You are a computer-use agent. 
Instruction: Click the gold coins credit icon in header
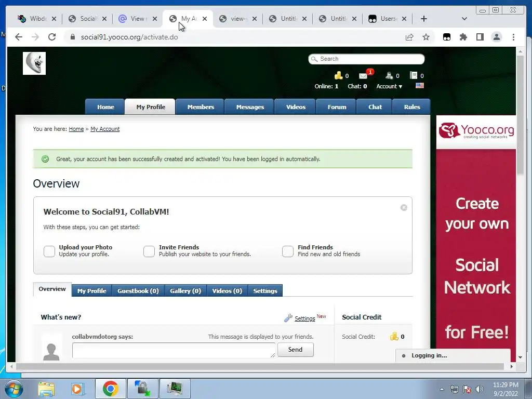338,75
